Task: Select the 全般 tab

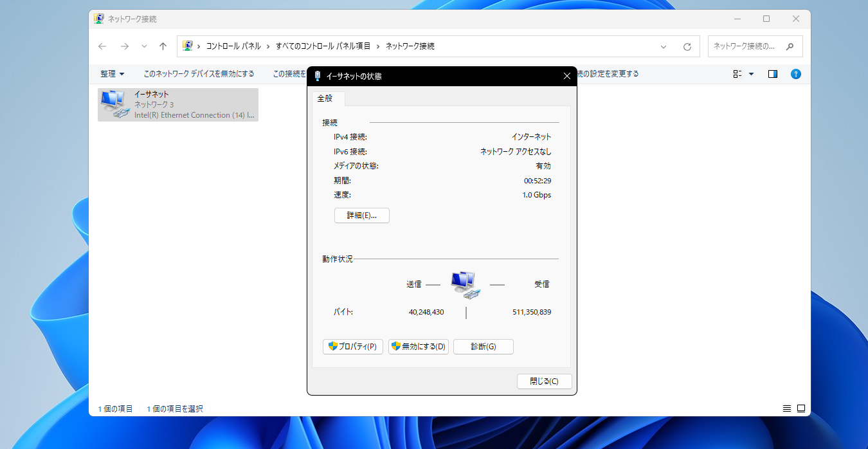Action: (329, 98)
